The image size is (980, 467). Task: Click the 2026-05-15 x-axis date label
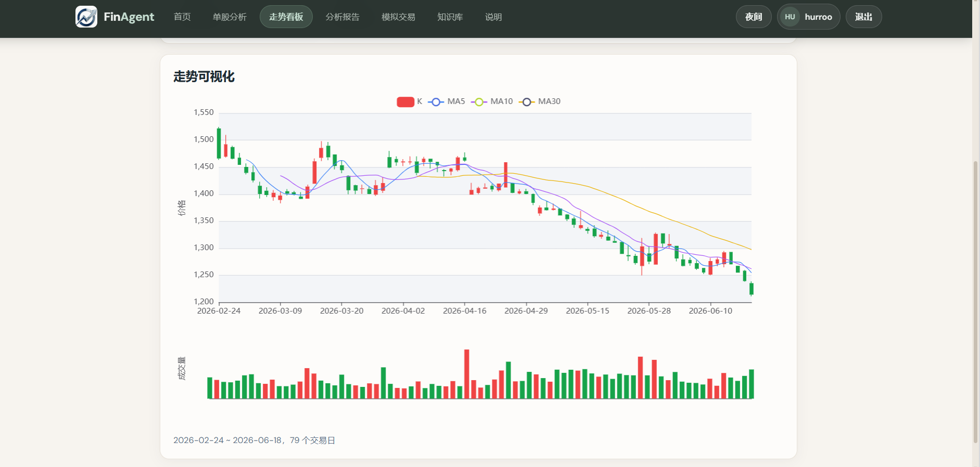588,311
